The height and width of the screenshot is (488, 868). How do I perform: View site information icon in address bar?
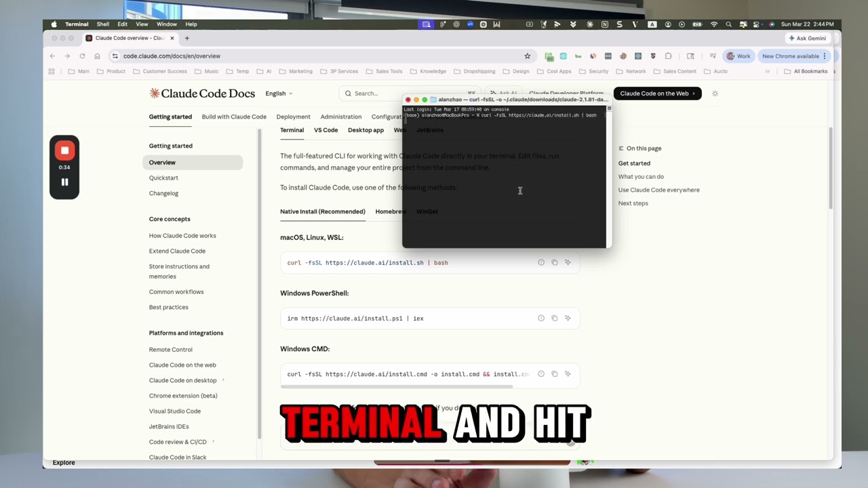click(115, 56)
